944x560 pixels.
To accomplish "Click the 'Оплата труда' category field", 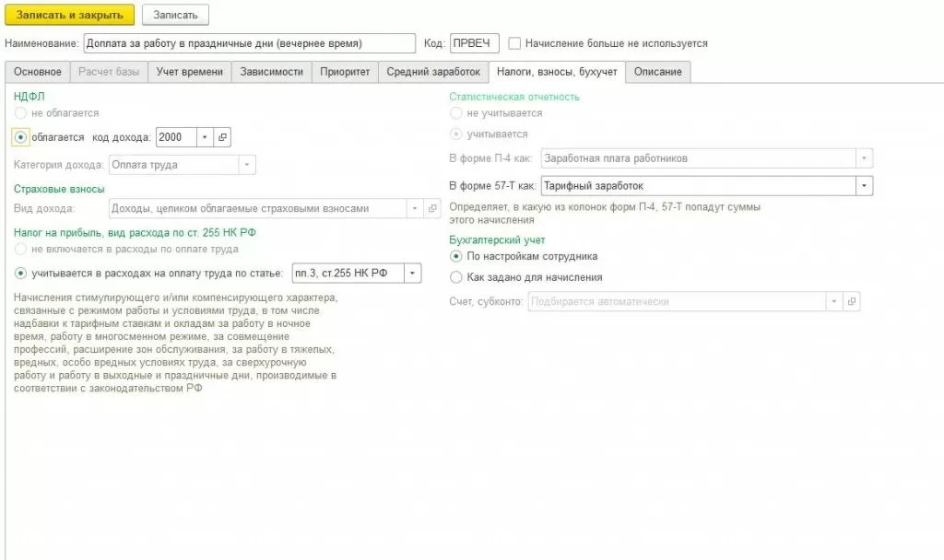I will pos(174,165).
